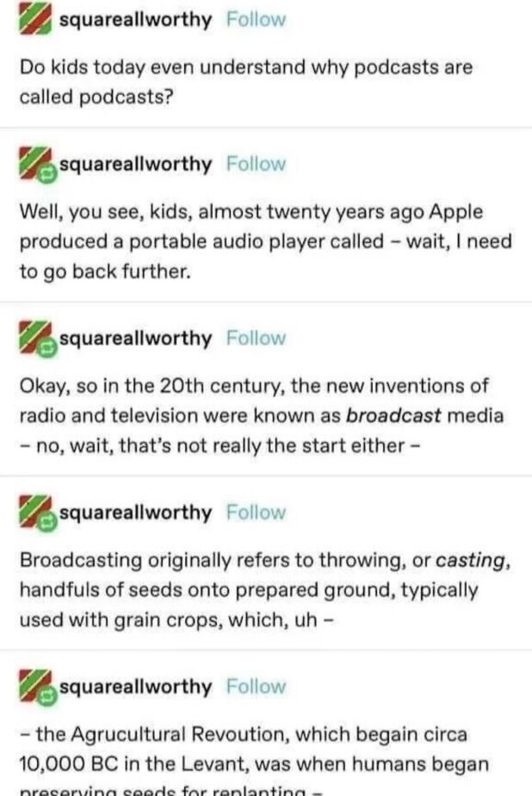532x796 pixels.
Task: Click avatar on the 'Do kids today' post
Action: coord(35,21)
